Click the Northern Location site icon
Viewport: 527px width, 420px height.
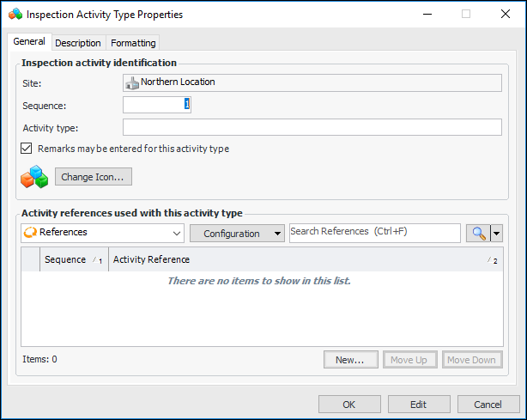132,82
